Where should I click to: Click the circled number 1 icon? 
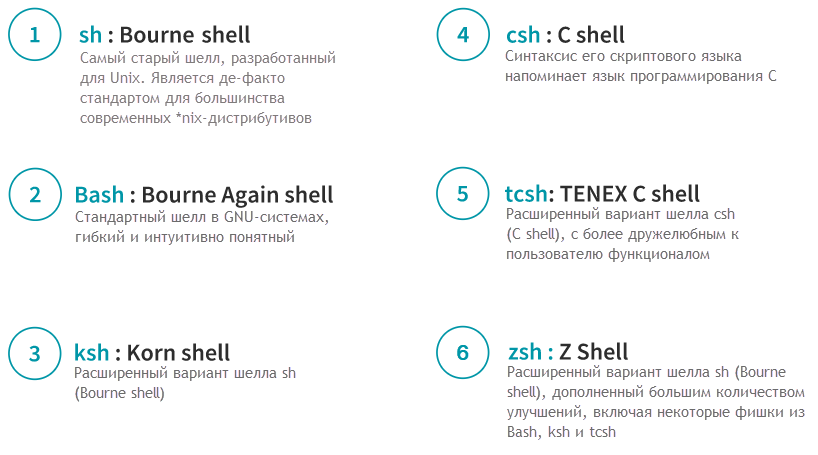coord(35,36)
